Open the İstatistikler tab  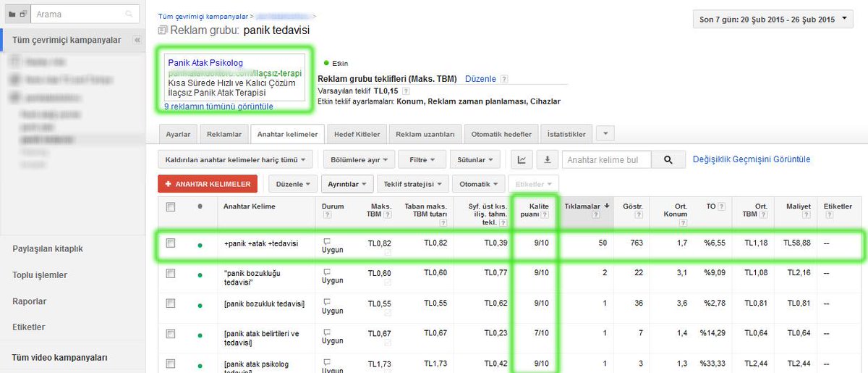click(566, 134)
